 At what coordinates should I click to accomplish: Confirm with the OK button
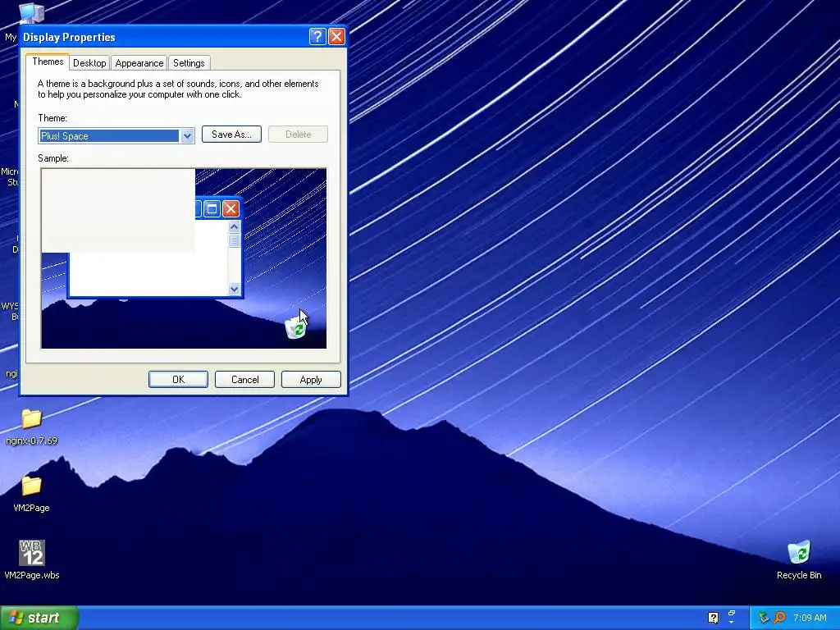178,379
